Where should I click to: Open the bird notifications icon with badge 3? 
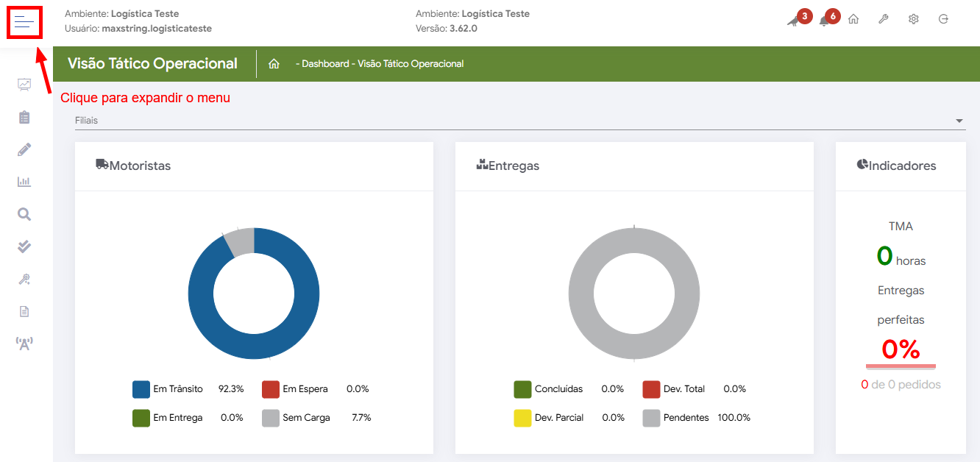[793, 21]
